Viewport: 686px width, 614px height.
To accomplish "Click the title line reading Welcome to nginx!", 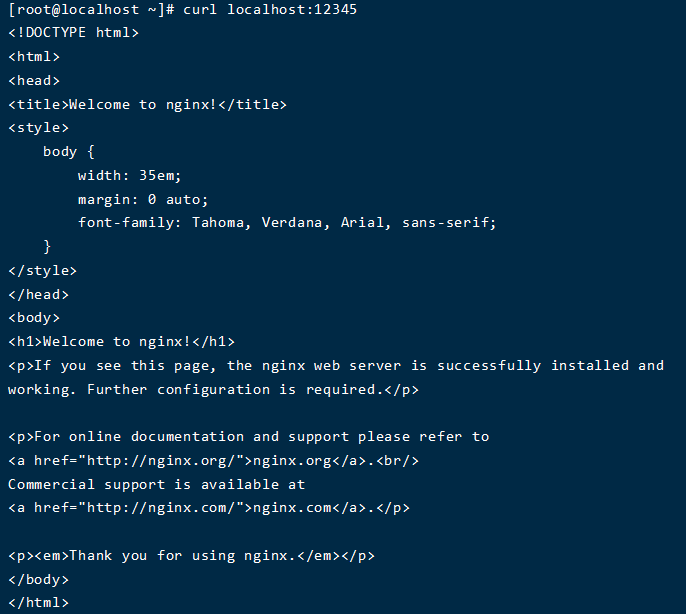I will pyautogui.click(x=147, y=104).
